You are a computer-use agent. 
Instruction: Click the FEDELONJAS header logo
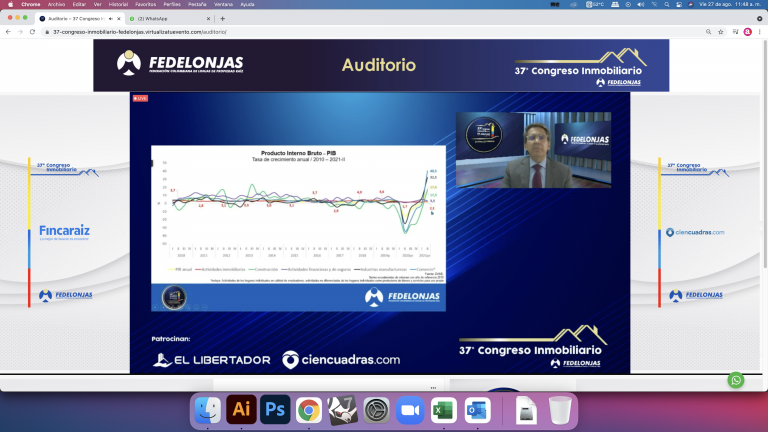click(180, 63)
